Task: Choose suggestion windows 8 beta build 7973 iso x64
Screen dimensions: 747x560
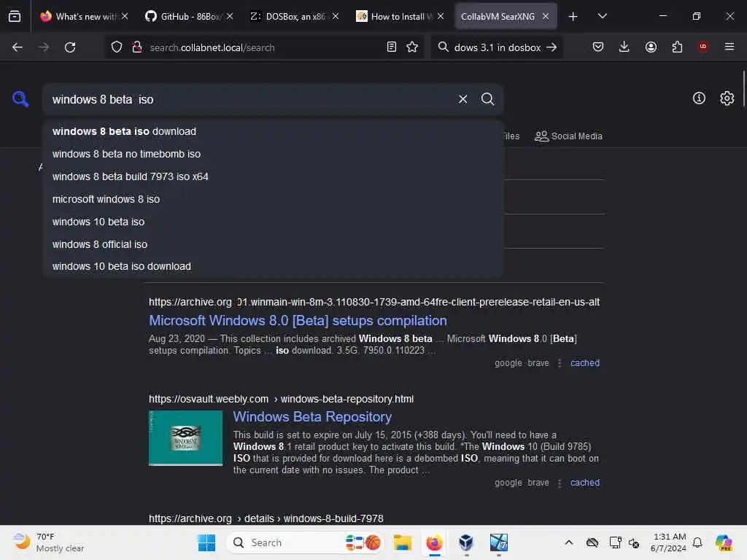Action: [273, 176]
